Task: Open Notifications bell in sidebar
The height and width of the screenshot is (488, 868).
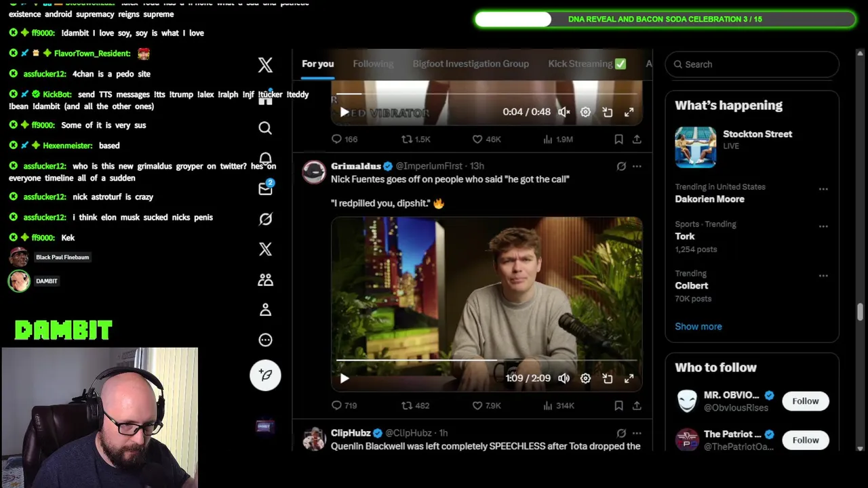Action: pyautogui.click(x=265, y=159)
